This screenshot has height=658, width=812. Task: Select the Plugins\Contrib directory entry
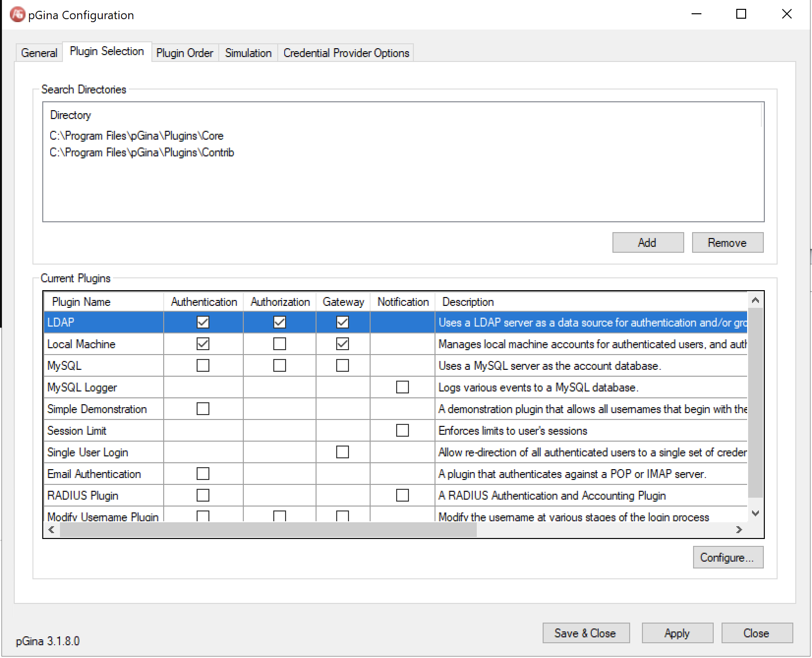pos(142,152)
